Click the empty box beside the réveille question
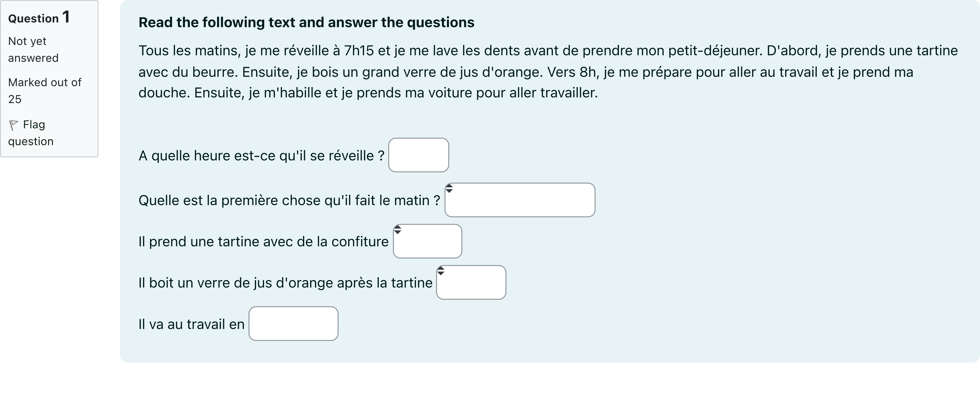The height and width of the screenshot is (399, 980). (x=418, y=155)
